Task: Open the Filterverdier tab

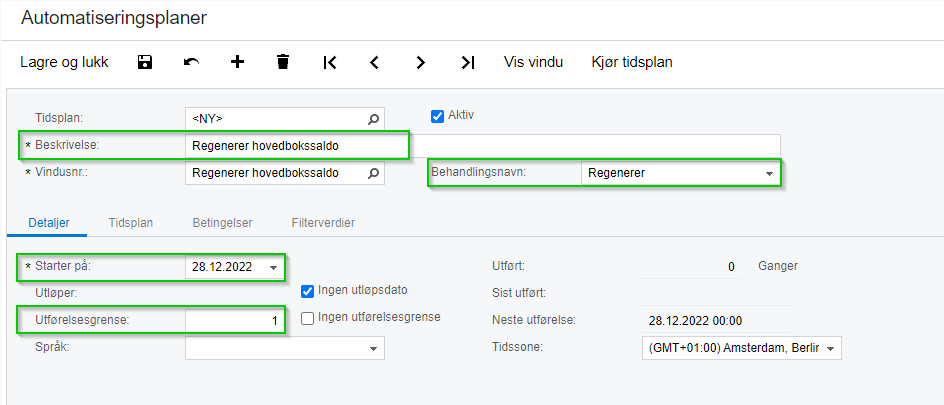Action: (x=323, y=223)
